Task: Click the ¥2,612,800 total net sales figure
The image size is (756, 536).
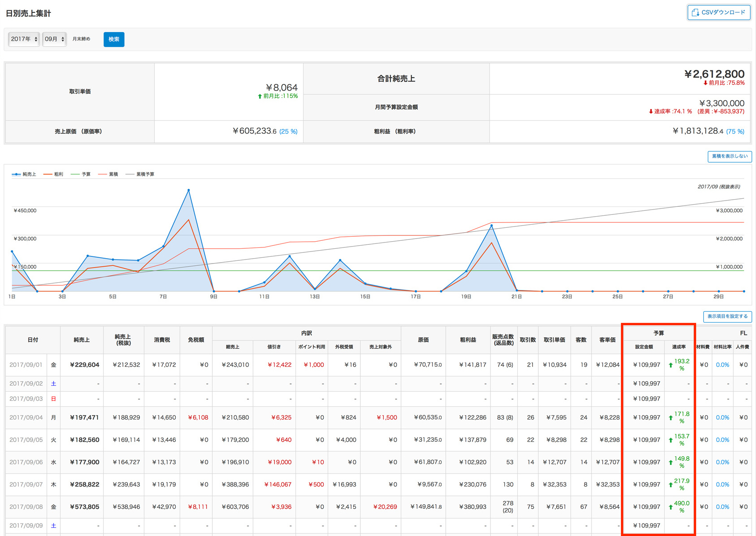Action: coord(714,74)
